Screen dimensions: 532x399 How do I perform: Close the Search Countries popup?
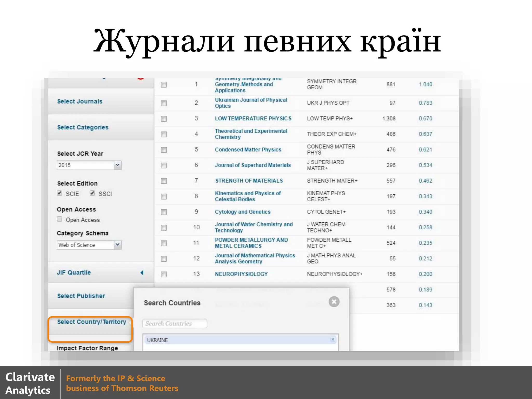[x=334, y=302]
